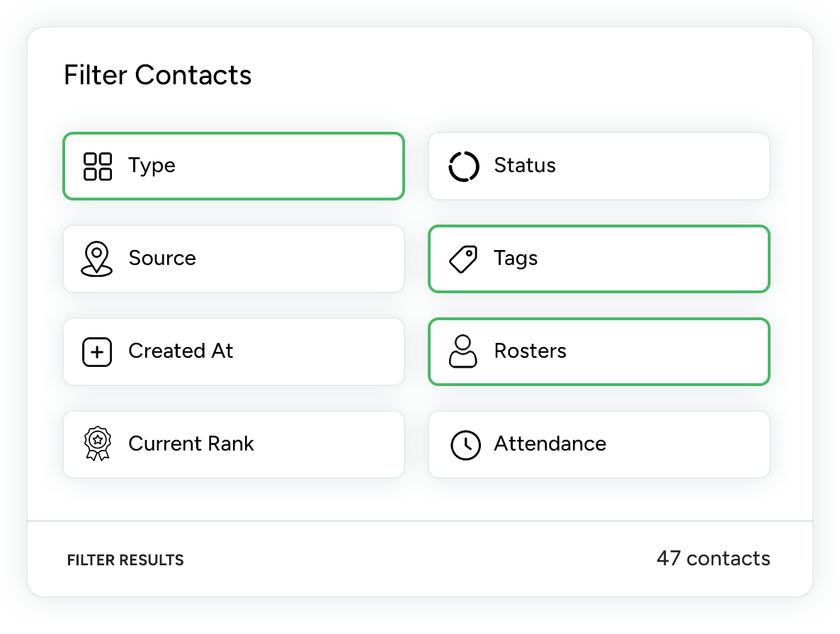Deselect the highlighted Type filter card
Image resolution: width=840 pixels, height=634 pixels.
pyautogui.click(x=234, y=166)
